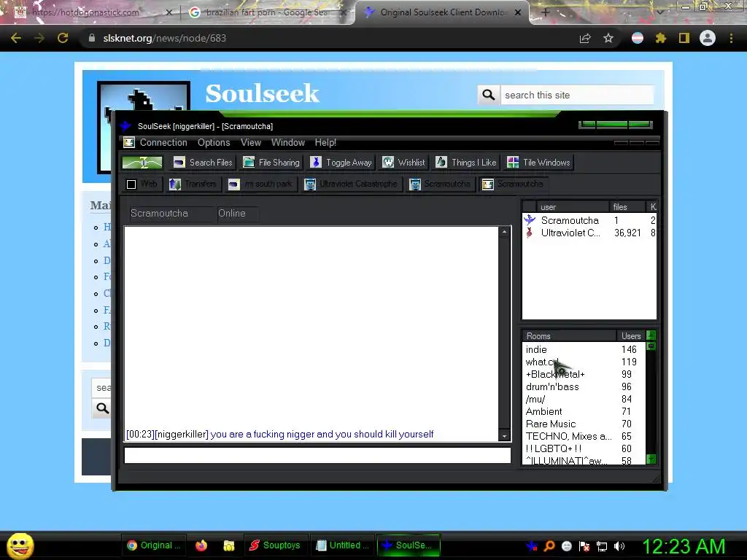
Task: Click Toggle Away toolbar button
Action: [341, 163]
